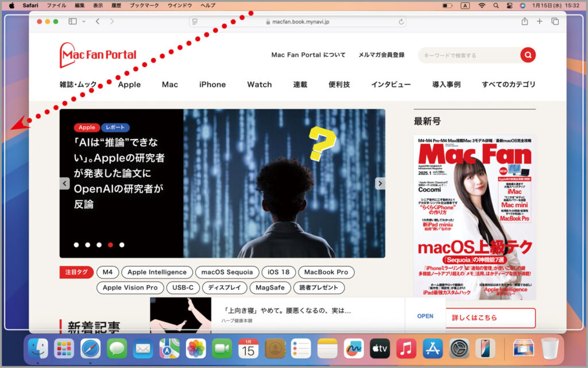Open the Share menu in Safari

(x=525, y=21)
